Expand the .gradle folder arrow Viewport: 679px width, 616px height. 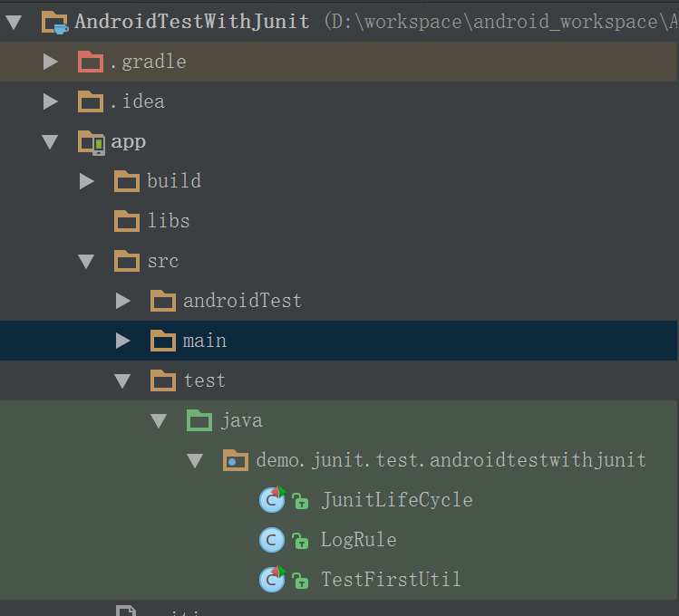51,62
